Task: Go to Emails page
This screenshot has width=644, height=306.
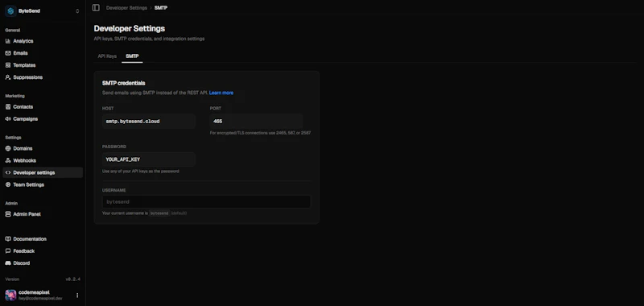Action: click(x=43, y=53)
